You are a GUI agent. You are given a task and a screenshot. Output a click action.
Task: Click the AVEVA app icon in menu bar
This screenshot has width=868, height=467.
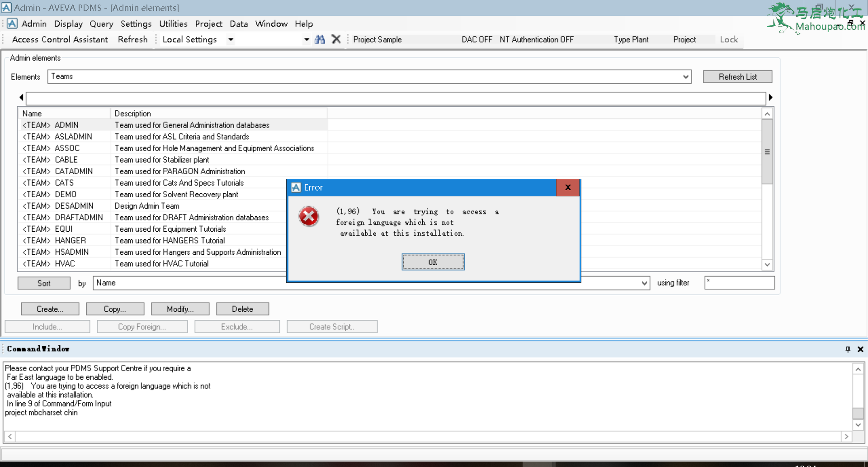pos(12,24)
